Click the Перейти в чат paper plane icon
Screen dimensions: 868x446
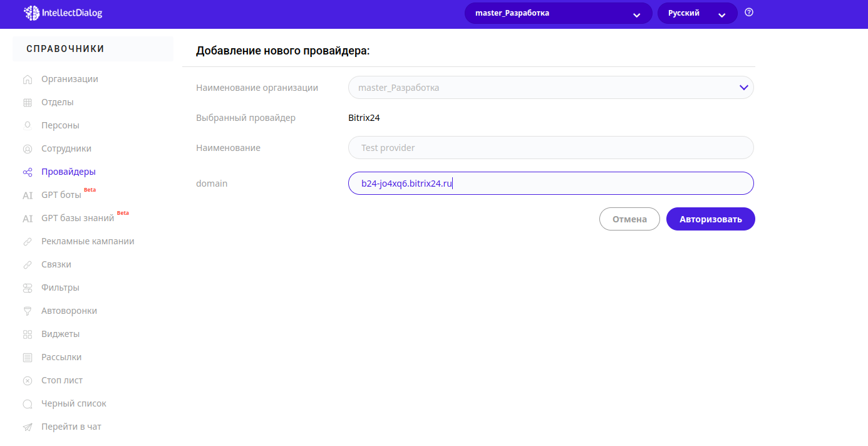pos(28,427)
